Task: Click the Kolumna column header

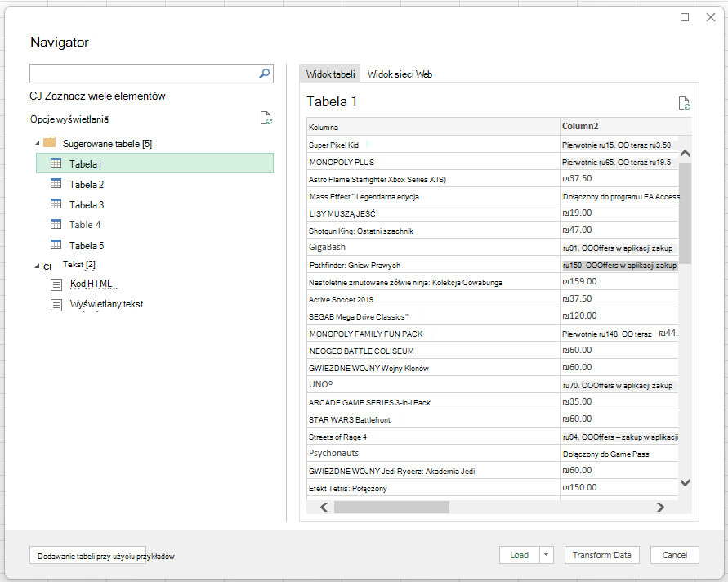Action: click(x=433, y=127)
